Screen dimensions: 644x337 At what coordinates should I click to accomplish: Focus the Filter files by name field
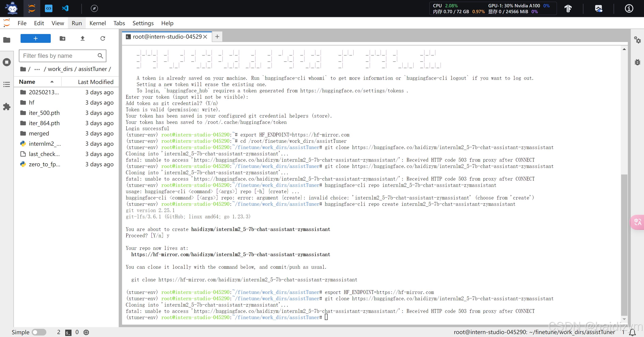(62, 56)
